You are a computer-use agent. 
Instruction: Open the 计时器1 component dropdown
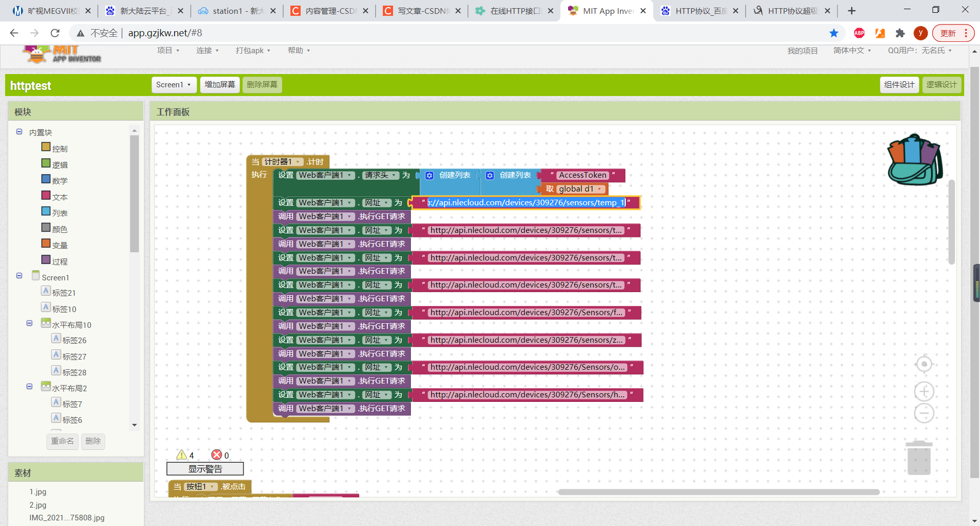pyautogui.click(x=282, y=162)
